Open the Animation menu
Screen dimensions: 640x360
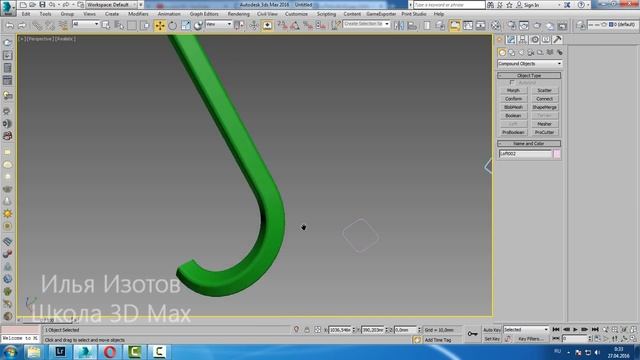click(x=169, y=14)
